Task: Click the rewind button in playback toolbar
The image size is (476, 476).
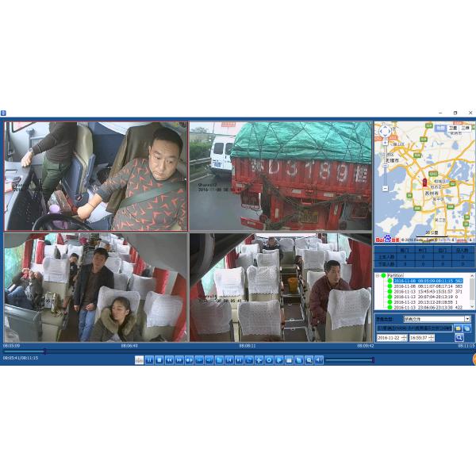Action: [x=169, y=360]
